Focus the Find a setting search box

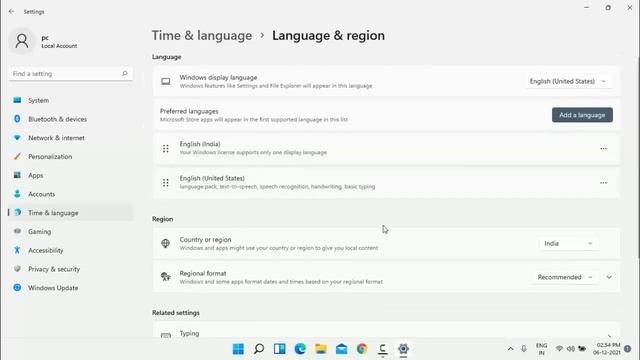pyautogui.click(x=70, y=73)
